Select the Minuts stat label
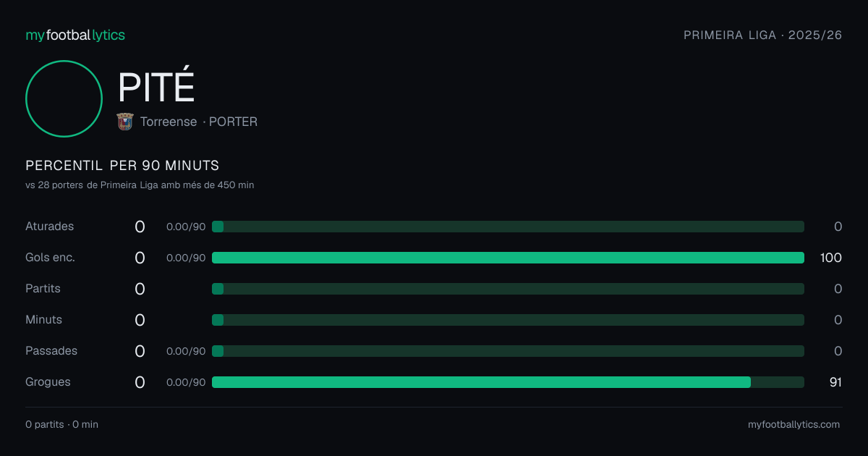 point(43,320)
